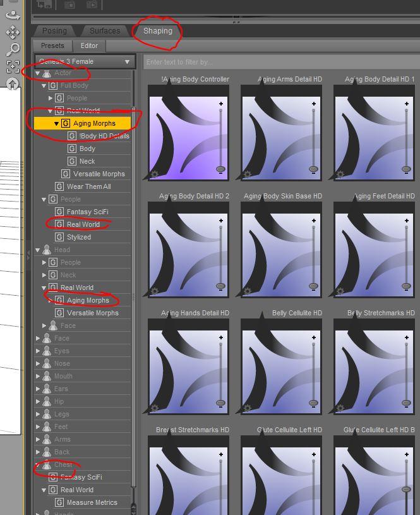Image resolution: width=420 pixels, height=515 pixels.
Task: Click the !Aging Body Controller slider handle
Action: 221,169
